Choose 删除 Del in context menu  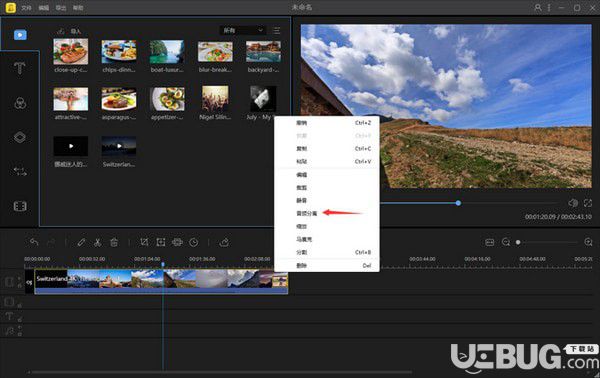(327, 266)
